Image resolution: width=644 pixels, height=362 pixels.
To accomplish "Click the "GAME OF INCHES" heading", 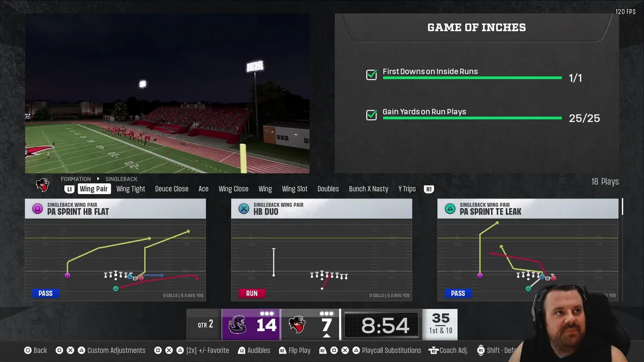I will click(476, 28).
